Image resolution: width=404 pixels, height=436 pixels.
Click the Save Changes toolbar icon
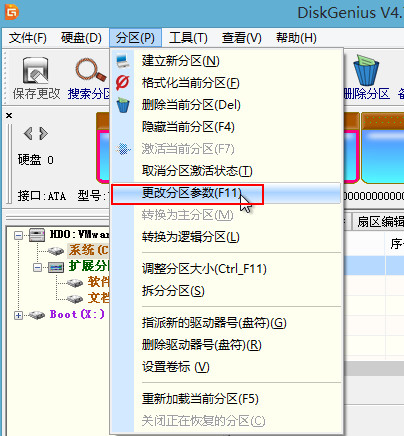pos(35,70)
